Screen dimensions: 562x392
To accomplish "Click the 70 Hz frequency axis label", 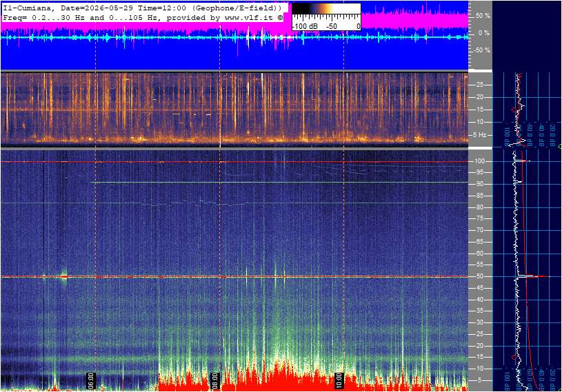I will (479, 230).
